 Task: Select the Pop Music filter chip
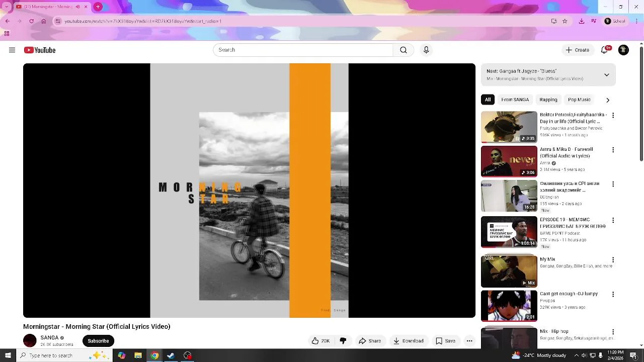coord(579,100)
